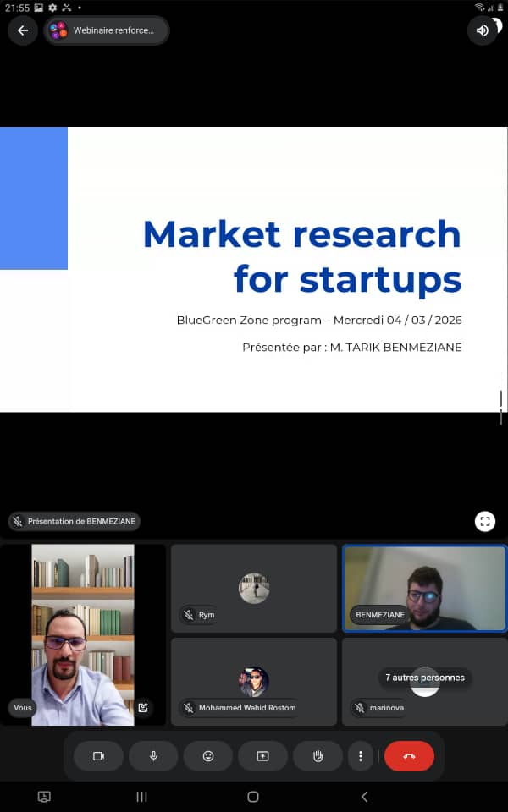The height and width of the screenshot is (812, 508).
Task: Open the emoji reactions picker
Action: pyautogui.click(x=208, y=756)
